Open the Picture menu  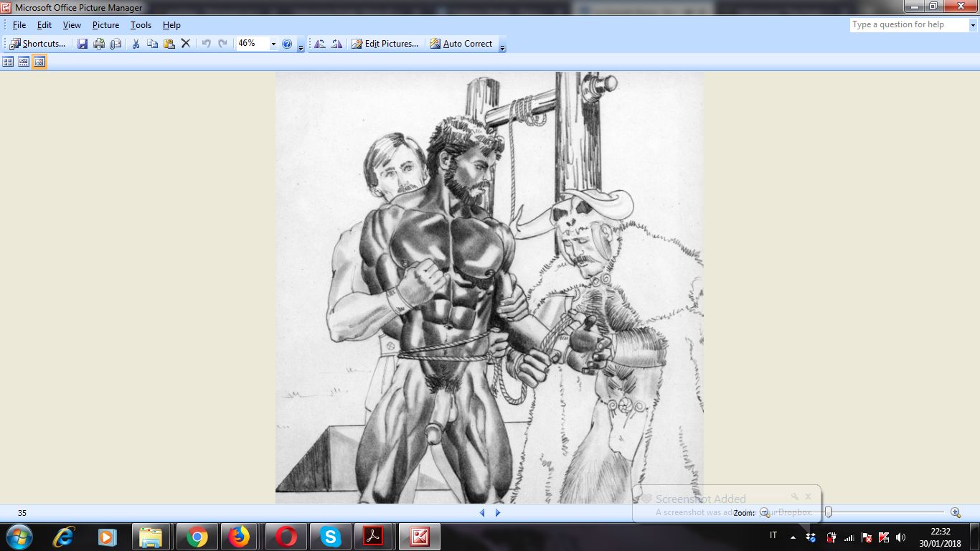105,25
